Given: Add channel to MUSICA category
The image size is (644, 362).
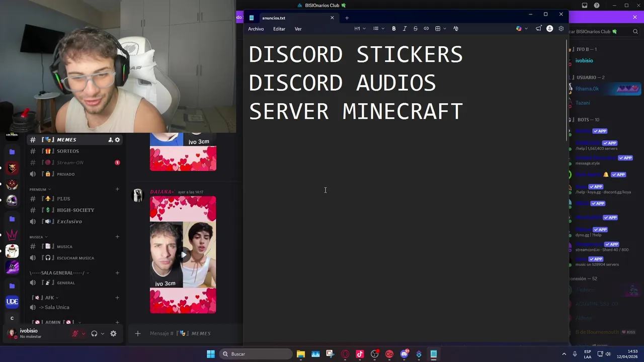Looking at the screenshot, I should (117, 236).
